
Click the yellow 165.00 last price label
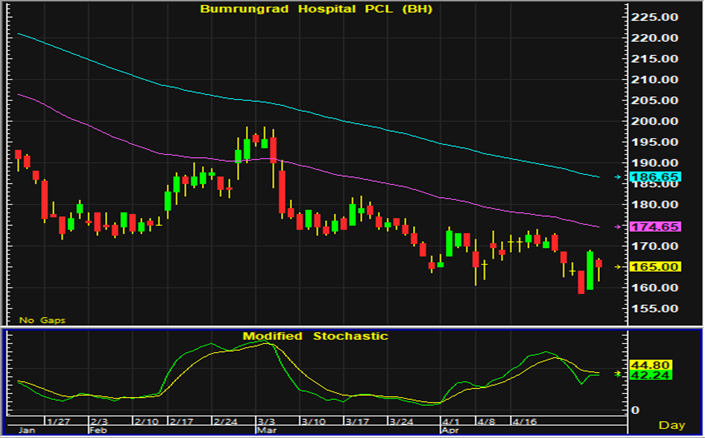(656, 267)
